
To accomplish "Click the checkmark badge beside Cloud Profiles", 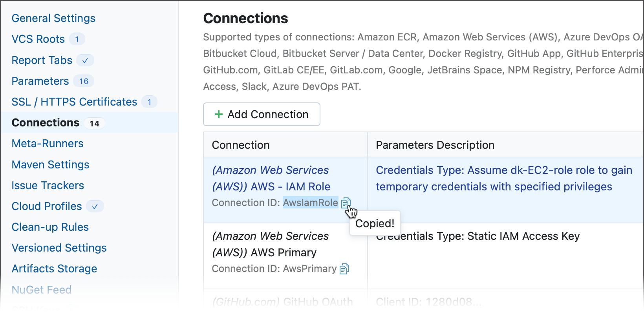I will pyautogui.click(x=95, y=206).
